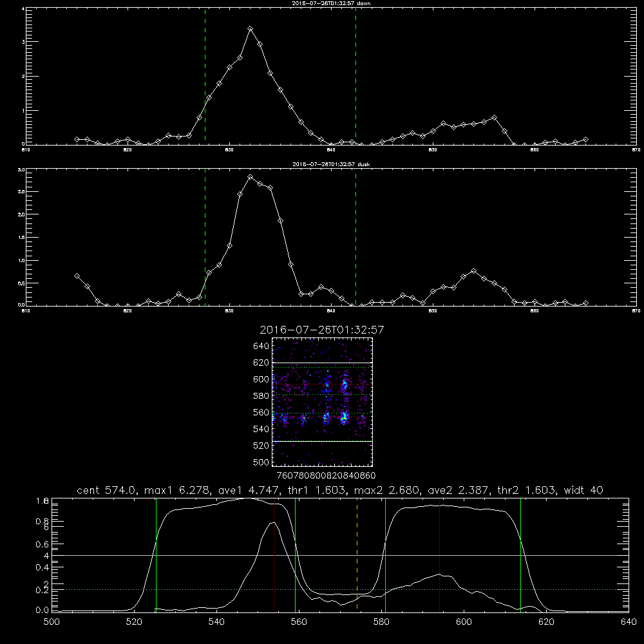The image size is (644, 644).
Task: Click x-axis label 830 under the dawn plot
Action: click(229, 150)
